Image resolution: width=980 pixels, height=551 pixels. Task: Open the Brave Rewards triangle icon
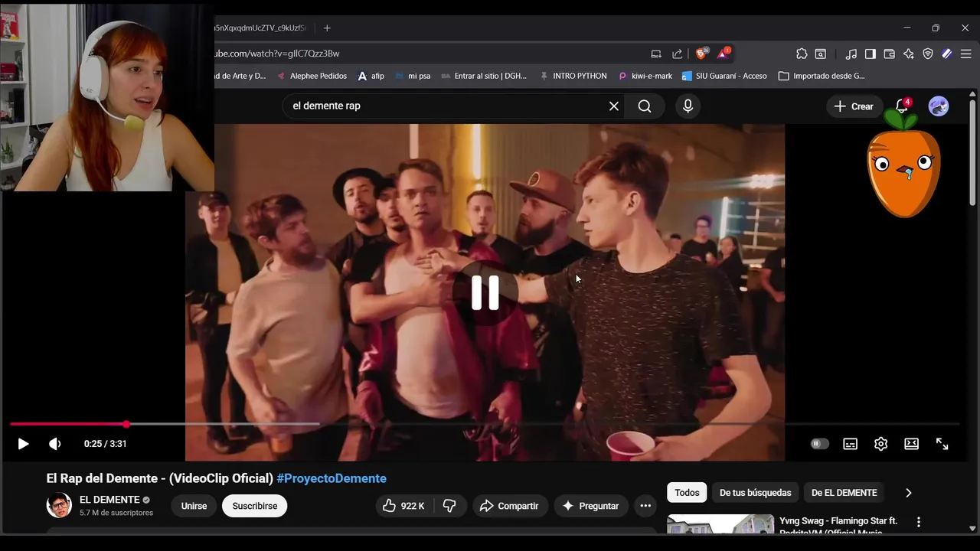click(x=723, y=54)
